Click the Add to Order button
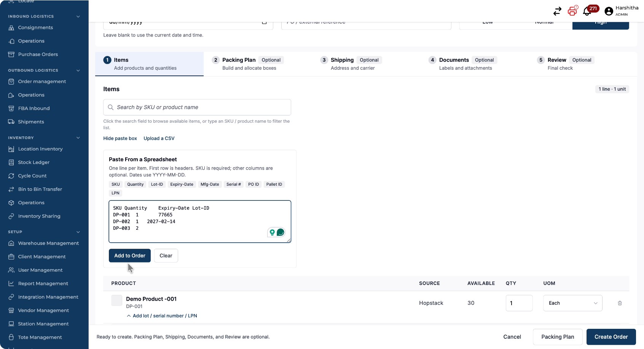644x349 pixels. [130, 256]
